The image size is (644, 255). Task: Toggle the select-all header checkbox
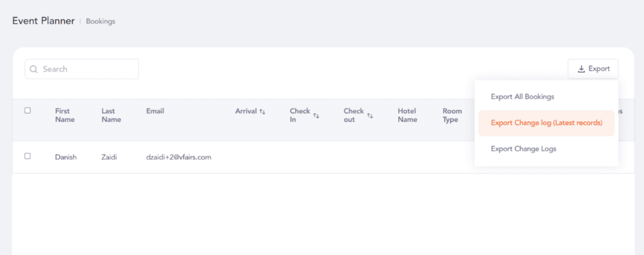pyautogui.click(x=28, y=111)
